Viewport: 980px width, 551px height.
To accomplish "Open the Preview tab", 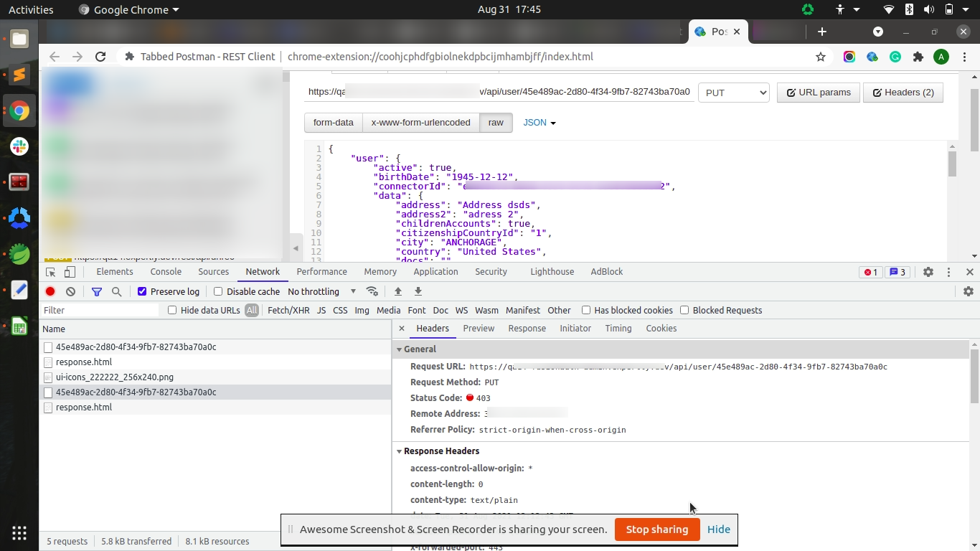I will [x=479, y=328].
